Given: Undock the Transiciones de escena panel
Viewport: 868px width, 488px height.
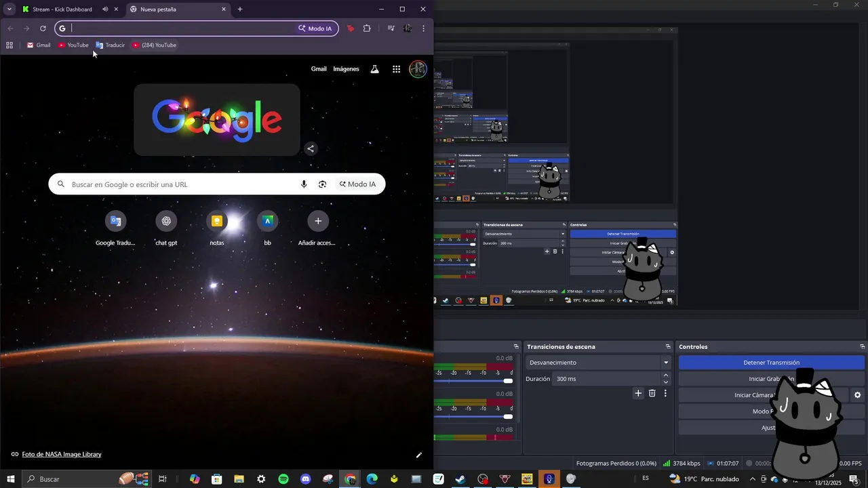Looking at the screenshot, I should pos(667,346).
